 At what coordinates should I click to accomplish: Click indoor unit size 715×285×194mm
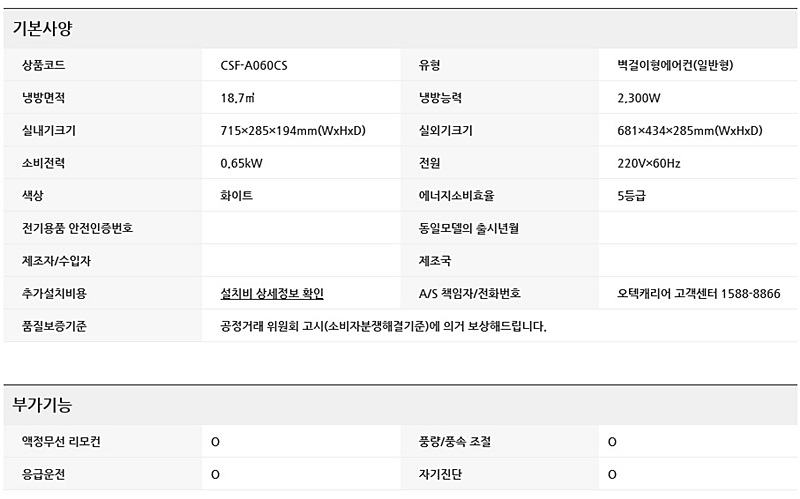click(293, 131)
